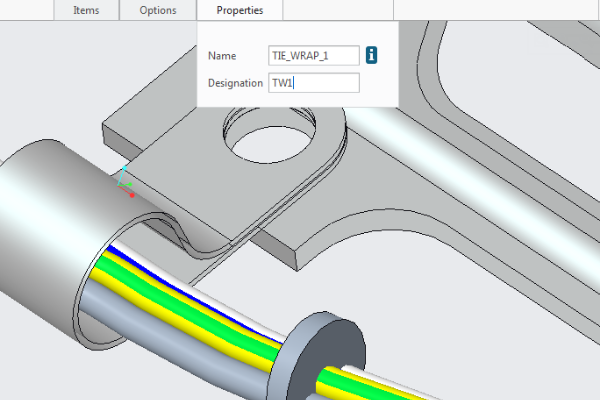Viewport: 600px width, 400px height.
Task: Click the Name label in the Properties panel
Action: click(x=220, y=56)
